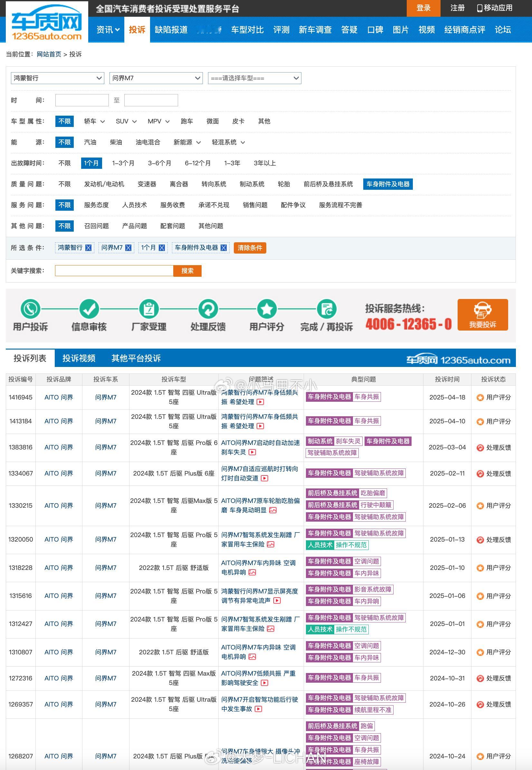Screen dimensions: 532x770
Task: Select 车身附件及电器 quality issue filter
Action: (388, 184)
